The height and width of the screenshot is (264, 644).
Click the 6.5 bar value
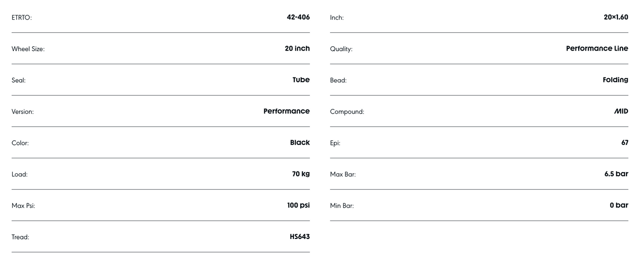[x=616, y=174]
